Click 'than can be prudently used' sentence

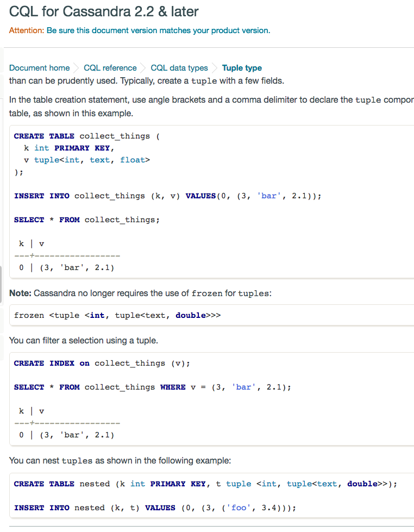tap(147, 81)
